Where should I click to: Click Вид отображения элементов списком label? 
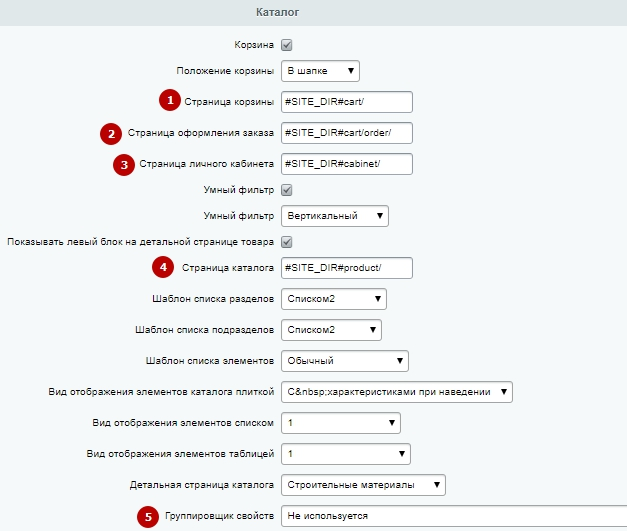pyautogui.click(x=183, y=423)
